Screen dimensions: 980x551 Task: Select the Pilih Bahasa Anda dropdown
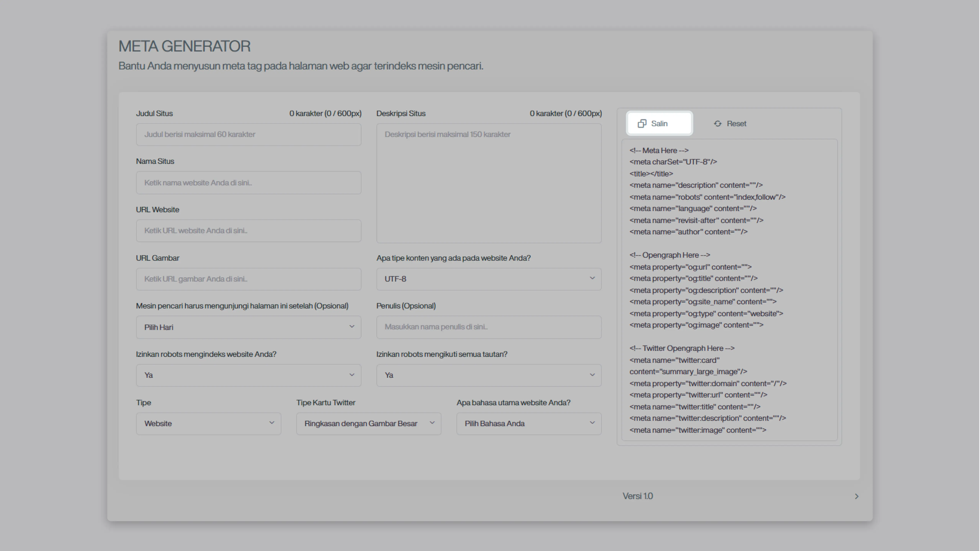528,423
